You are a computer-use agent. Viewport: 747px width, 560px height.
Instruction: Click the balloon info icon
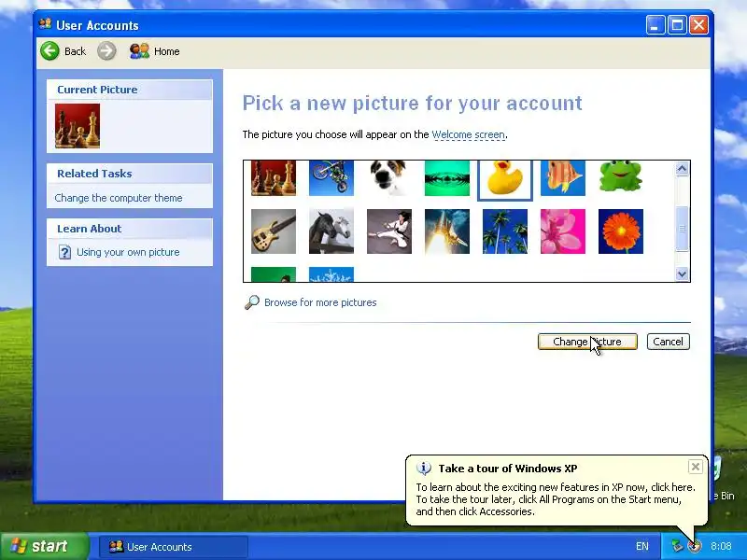coord(424,469)
